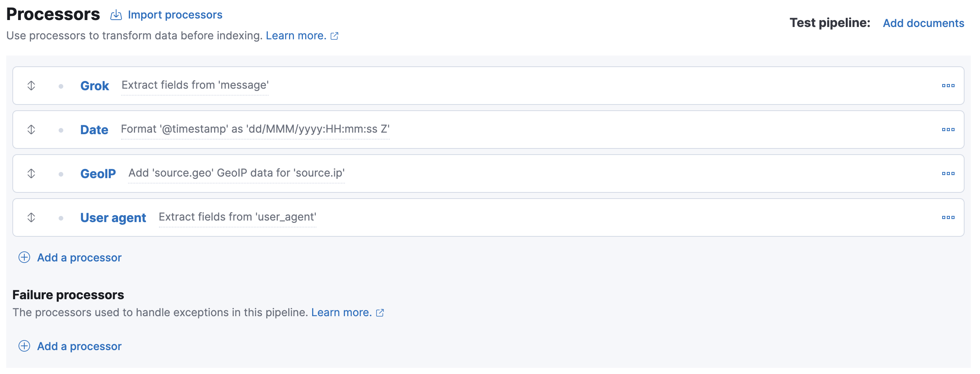The image size is (980, 374).
Task: Open the Grok processor options menu
Action: point(948,86)
